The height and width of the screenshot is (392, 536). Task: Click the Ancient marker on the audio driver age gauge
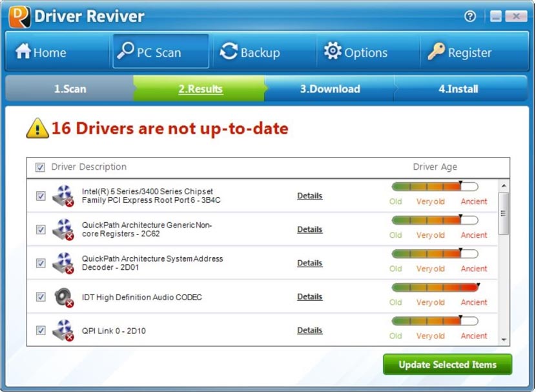click(x=474, y=302)
